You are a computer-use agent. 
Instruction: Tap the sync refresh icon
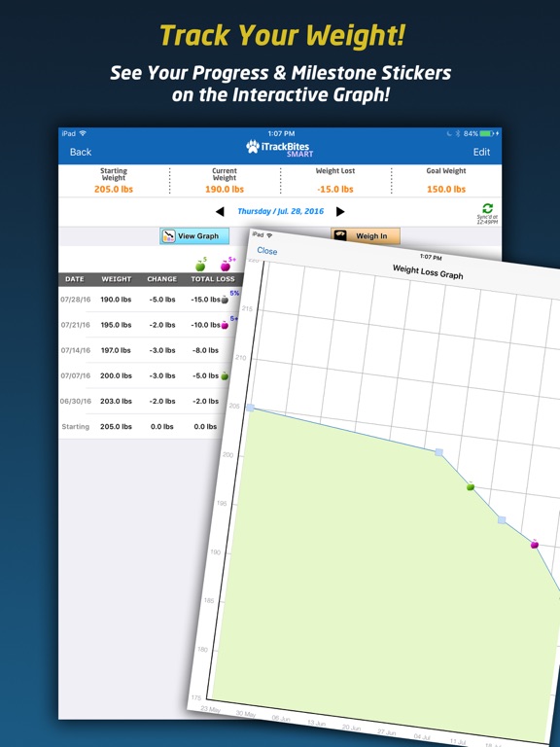point(487,208)
